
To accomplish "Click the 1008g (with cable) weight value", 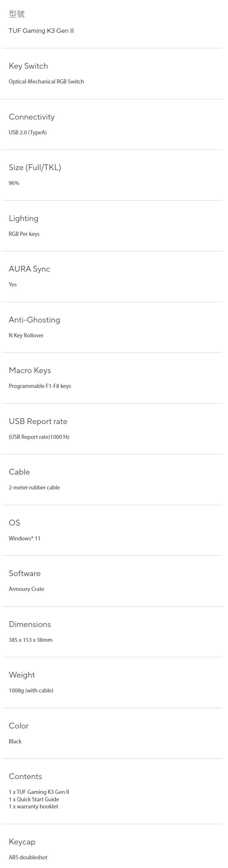I will [x=31, y=690].
